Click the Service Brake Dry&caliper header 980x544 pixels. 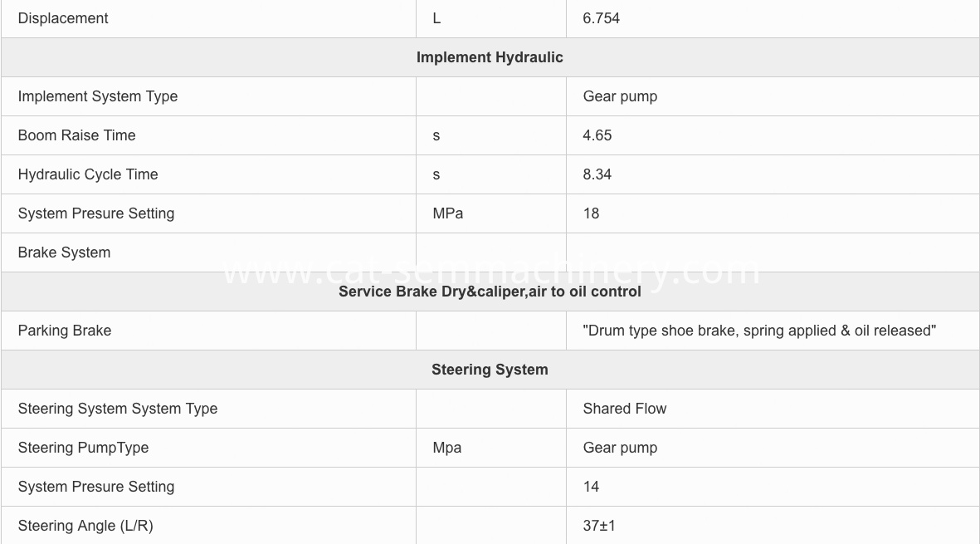click(490, 292)
